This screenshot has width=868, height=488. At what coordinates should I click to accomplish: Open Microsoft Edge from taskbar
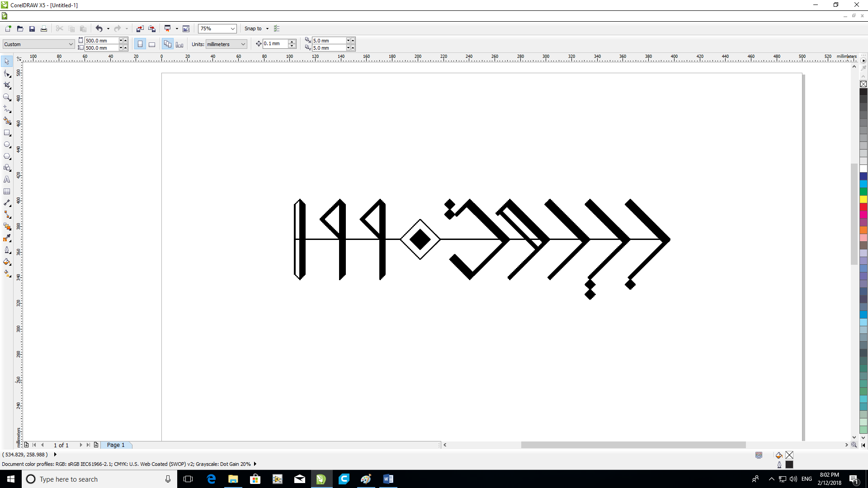(211, 479)
